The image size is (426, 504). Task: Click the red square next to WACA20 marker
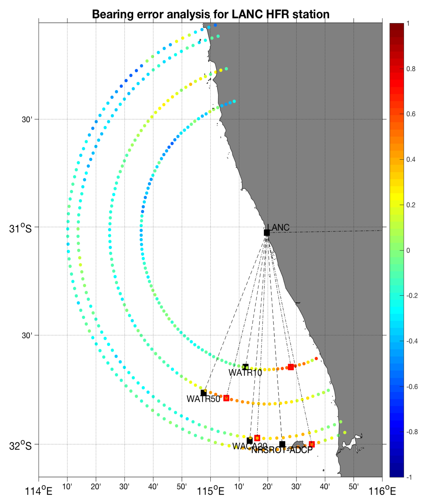(x=257, y=438)
